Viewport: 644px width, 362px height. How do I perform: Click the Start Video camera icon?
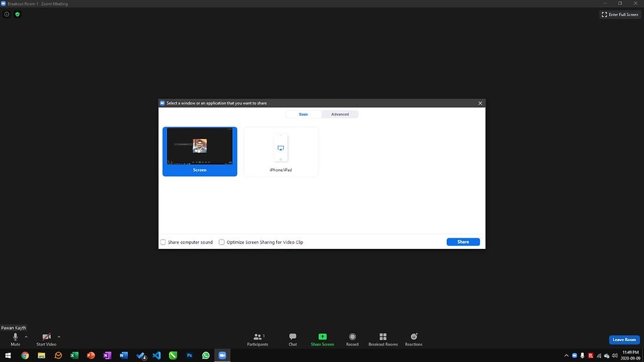[46, 337]
